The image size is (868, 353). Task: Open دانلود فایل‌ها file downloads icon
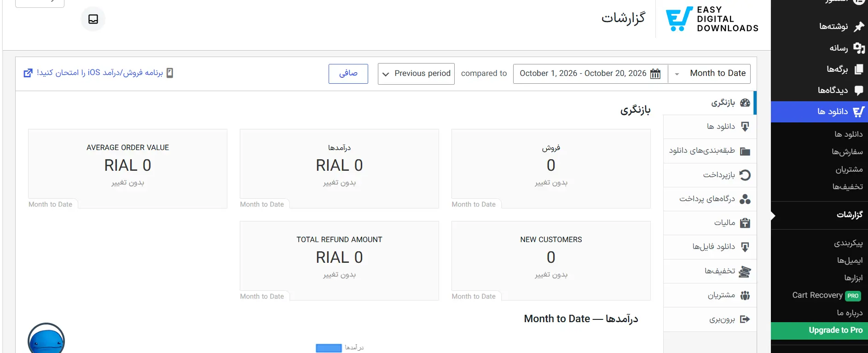745,247
